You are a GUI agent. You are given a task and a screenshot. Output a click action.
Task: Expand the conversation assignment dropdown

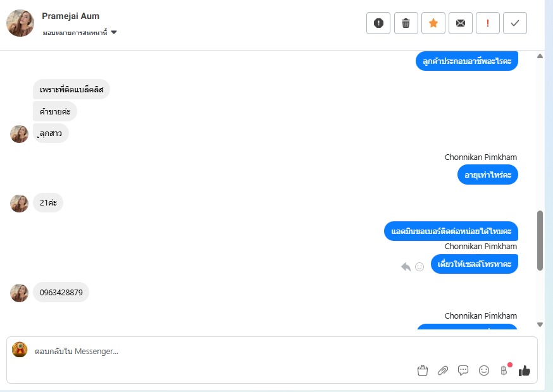pos(114,32)
